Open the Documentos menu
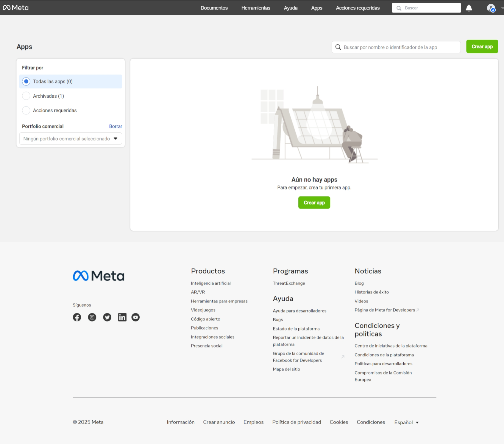 click(x=214, y=8)
